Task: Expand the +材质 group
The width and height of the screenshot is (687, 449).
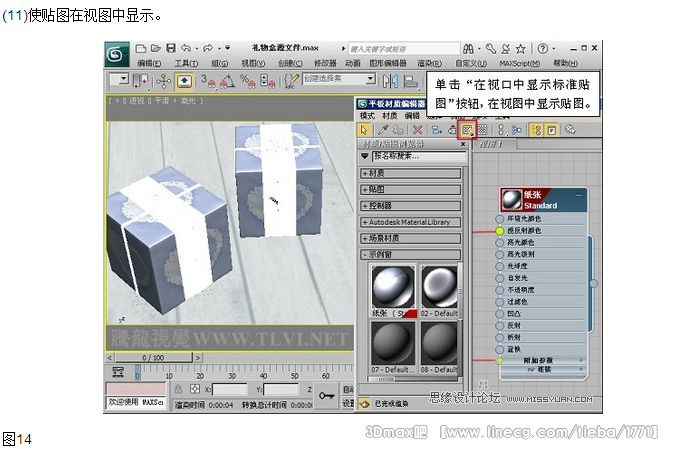Action: pyautogui.click(x=411, y=173)
